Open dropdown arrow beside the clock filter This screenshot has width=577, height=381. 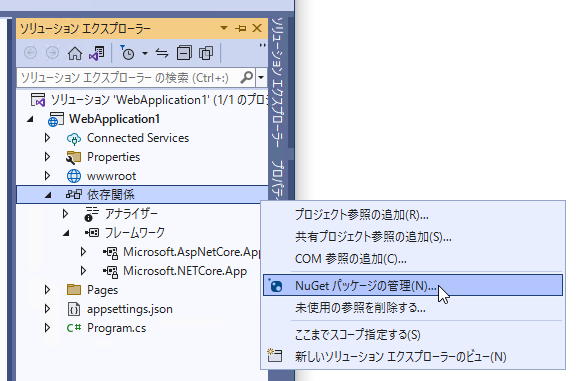coord(145,54)
